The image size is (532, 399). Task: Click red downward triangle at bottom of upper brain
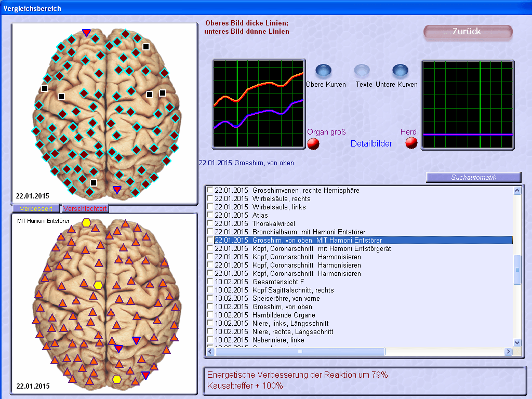click(x=117, y=190)
